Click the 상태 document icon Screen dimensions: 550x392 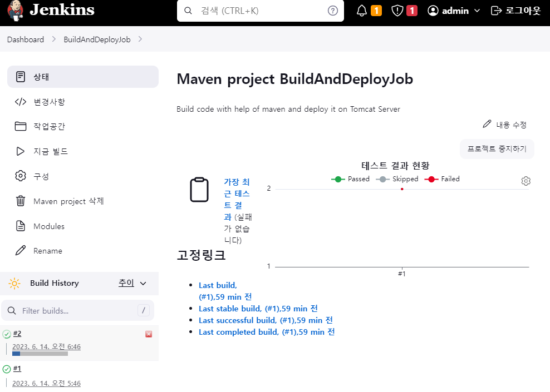[21, 77]
